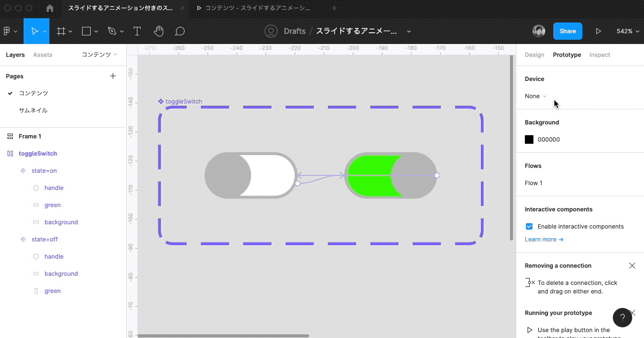This screenshot has width=644, height=338.
Task: Open the Comment tool
Action: (180, 31)
